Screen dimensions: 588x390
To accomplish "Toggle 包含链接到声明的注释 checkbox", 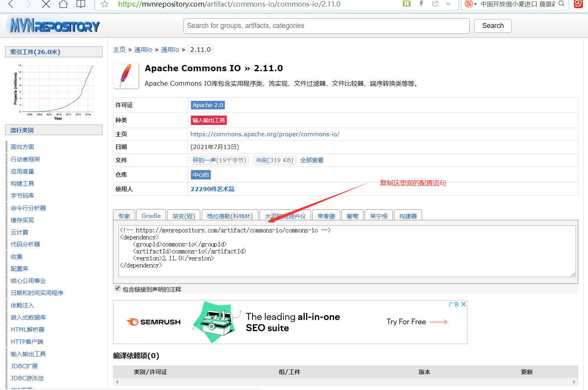I will (118, 288).
